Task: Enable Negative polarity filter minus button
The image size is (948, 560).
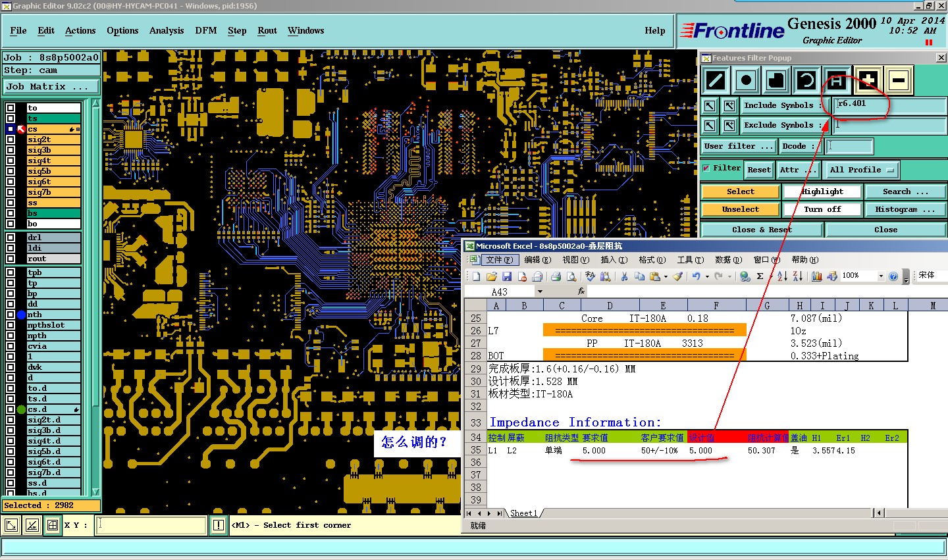Action: 899,81
